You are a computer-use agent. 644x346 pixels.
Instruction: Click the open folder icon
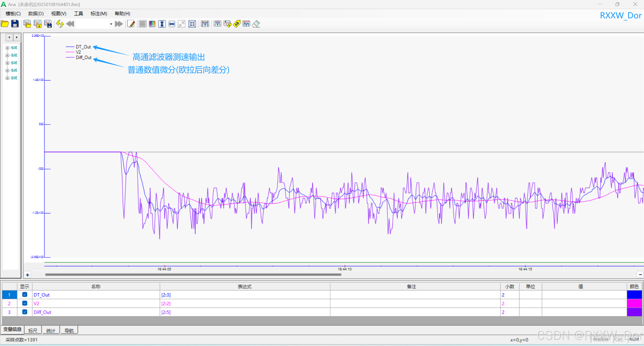pos(5,24)
